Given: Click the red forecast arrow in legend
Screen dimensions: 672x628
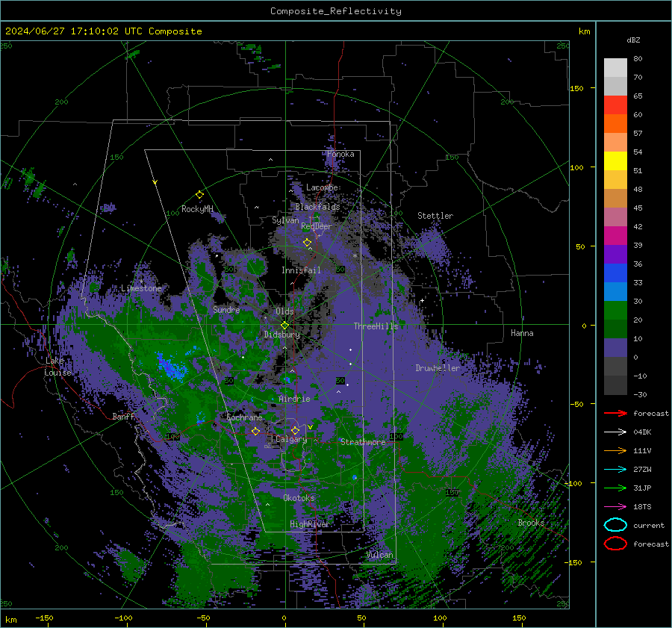Looking at the screenshot, I should point(615,413).
